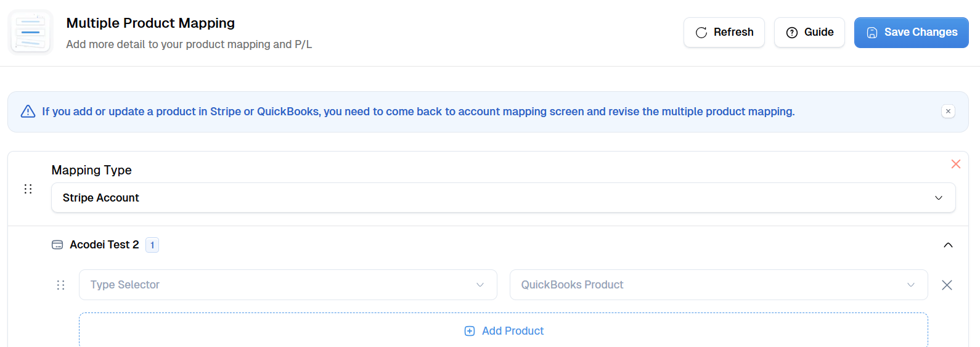Collapse the Acodei Test 2 section
This screenshot has height=347, width=980.
[x=948, y=245]
